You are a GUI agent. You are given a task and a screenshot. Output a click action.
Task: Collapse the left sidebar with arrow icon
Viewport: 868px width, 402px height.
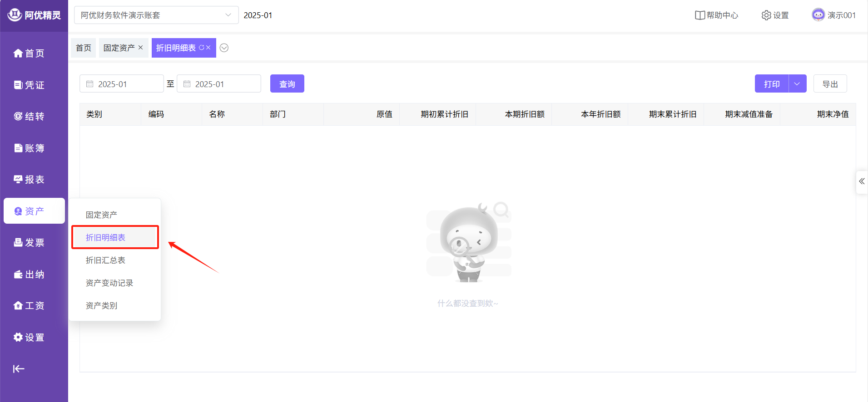19,369
